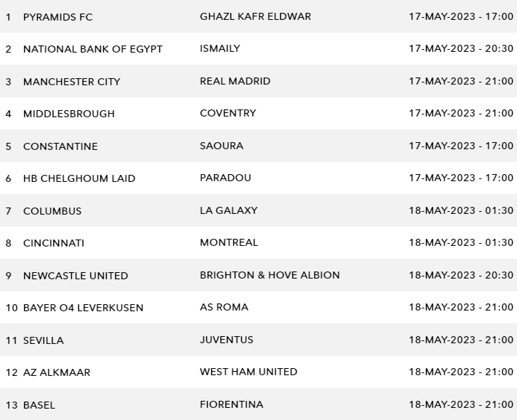This screenshot has height=420, width=517.
Task: Click Brighton & Hove Albion
Action: pyautogui.click(x=270, y=275)
